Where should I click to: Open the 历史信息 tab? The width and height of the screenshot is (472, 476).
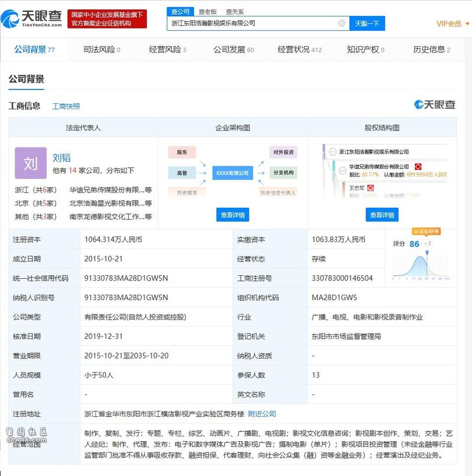coord(431,50)
